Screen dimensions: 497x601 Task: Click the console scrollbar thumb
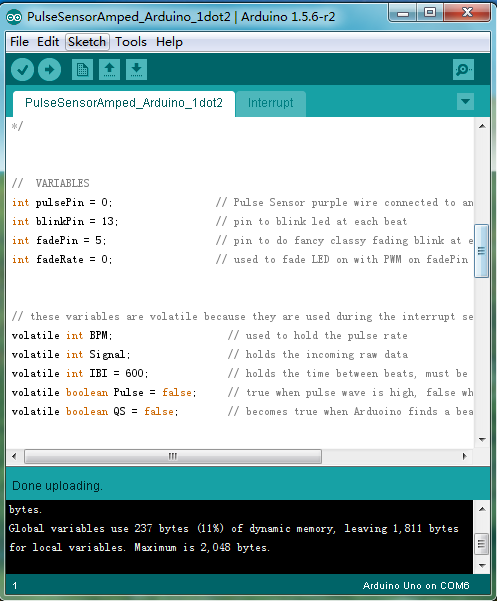tap(482, 544)
